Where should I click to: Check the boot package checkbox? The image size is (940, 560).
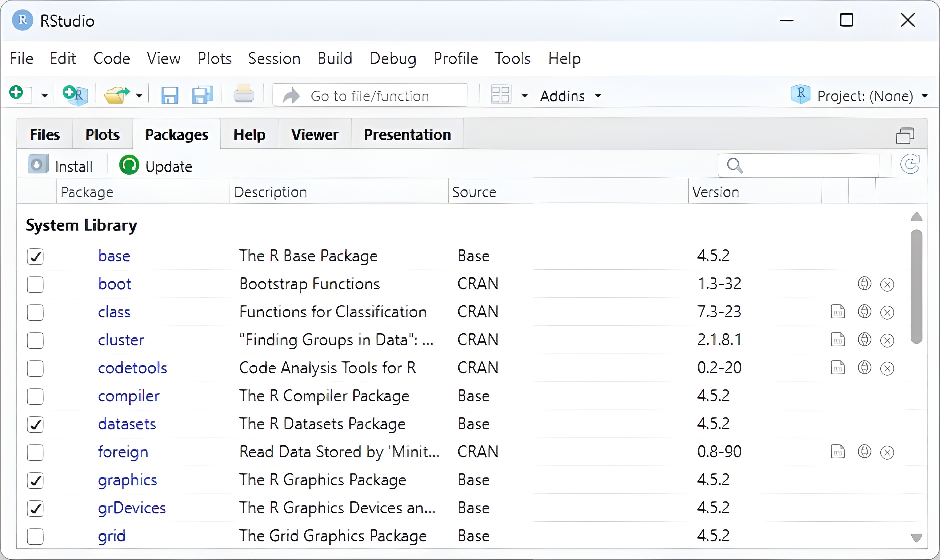coord(35,284)
